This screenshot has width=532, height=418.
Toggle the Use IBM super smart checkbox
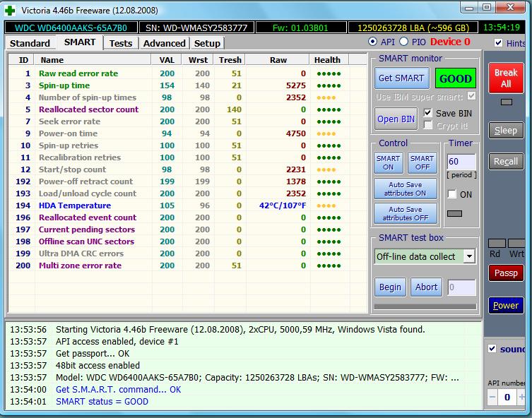(471, 96)
